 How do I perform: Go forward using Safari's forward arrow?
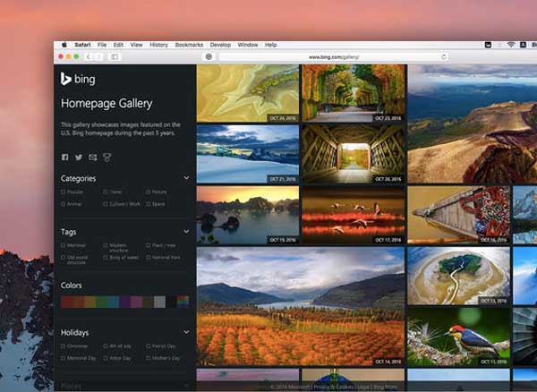click(99, 57)
